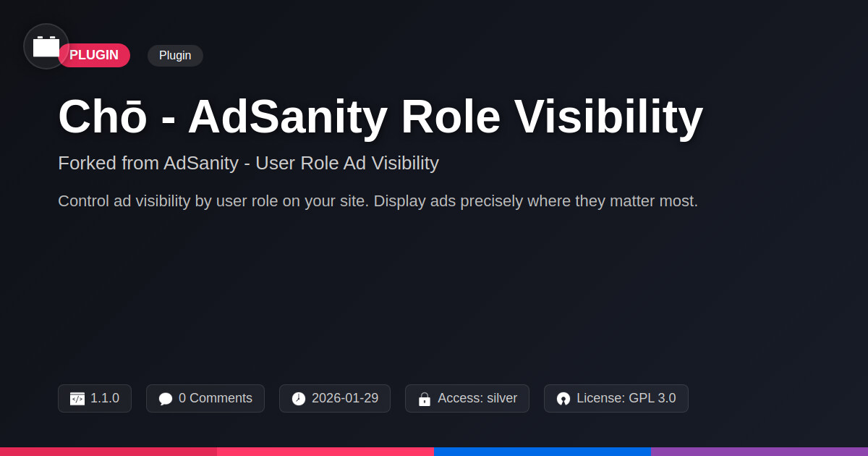Click the license icon before GPL 3.0
Screen dimensions: 868x456
[563, 399]
